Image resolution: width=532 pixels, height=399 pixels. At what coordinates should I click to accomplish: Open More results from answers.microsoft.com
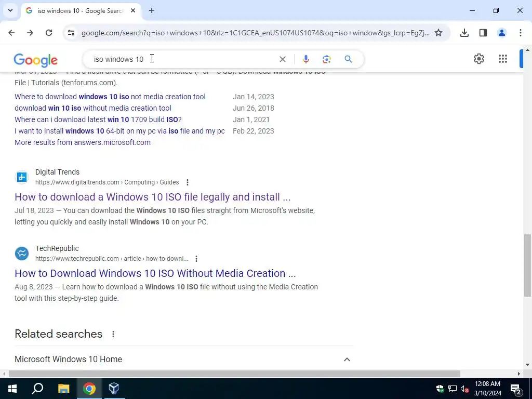pyautogui.click(x=83, y=142)
